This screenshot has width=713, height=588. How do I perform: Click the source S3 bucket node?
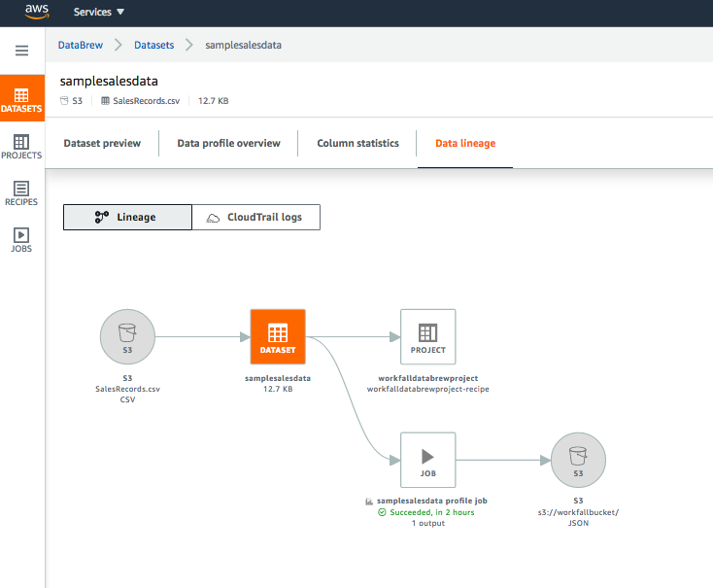coord(127,337)
